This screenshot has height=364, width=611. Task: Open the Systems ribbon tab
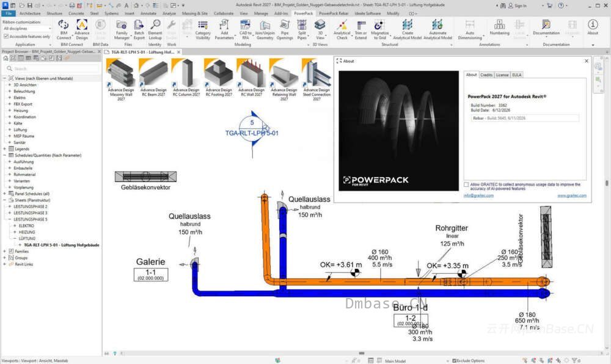tap(111, 13)
